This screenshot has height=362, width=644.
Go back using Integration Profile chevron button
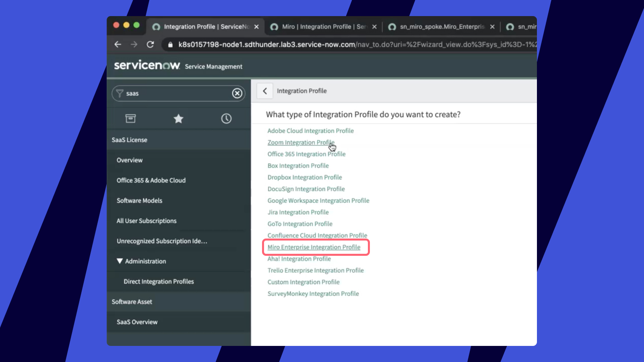[x=265, y=91]
